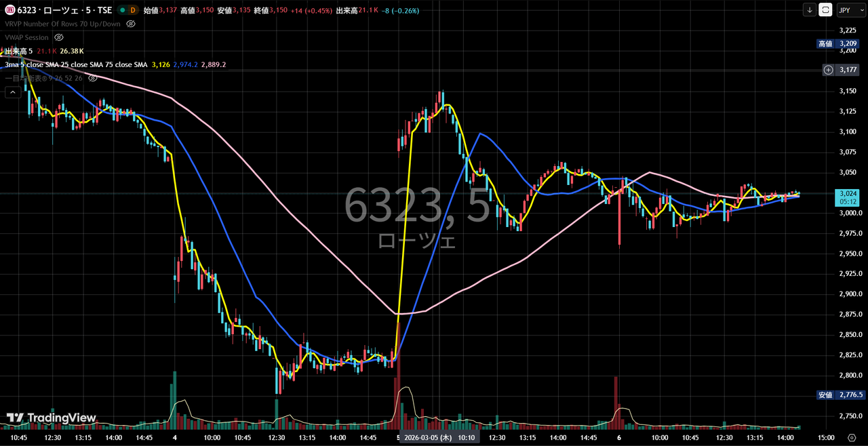Open the JPY currency dropdown
Viewport: 868px width, 446px height.
point(846,9)
